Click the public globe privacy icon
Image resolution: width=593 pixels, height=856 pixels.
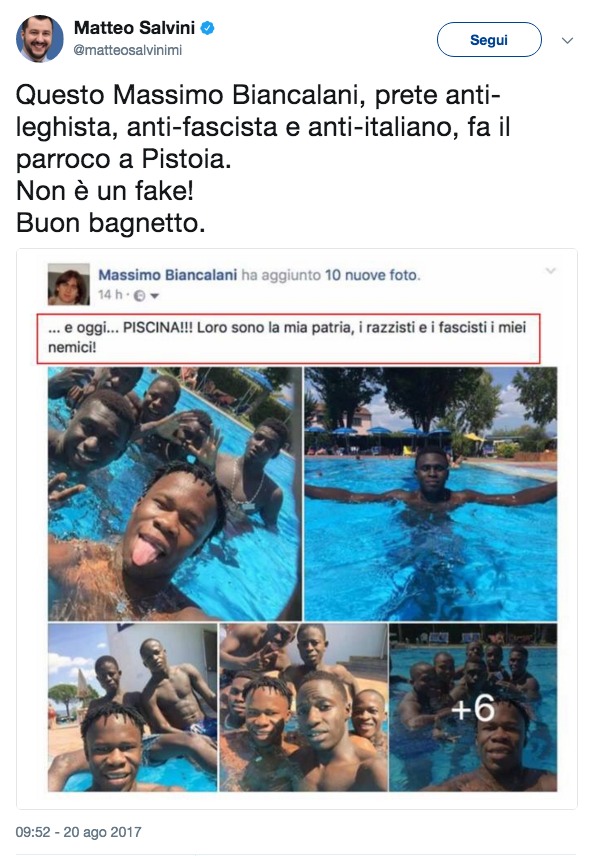(x=140, y=296)
